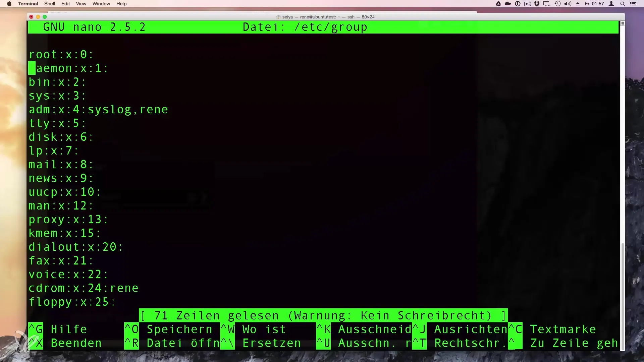Image resolution: width=644 pixels, height=362 pixels.
Task: Open the Edit menu
Action: [65, 4]
